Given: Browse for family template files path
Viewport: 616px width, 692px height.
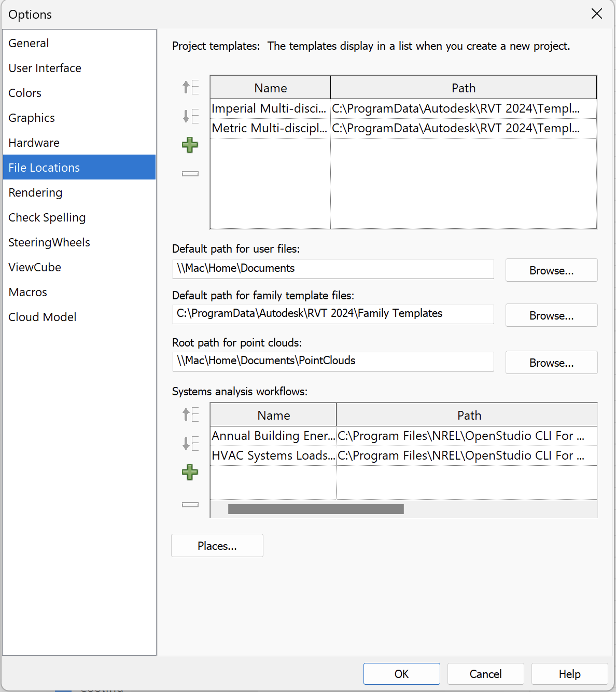Looking at the screenshot, I should 551,315.
